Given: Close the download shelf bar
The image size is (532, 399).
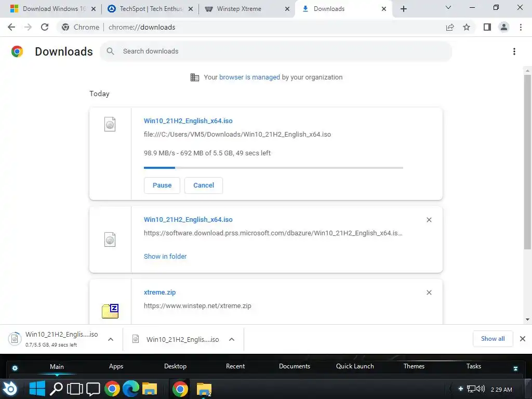Looking at the screenshot, I should coord(523,339).
